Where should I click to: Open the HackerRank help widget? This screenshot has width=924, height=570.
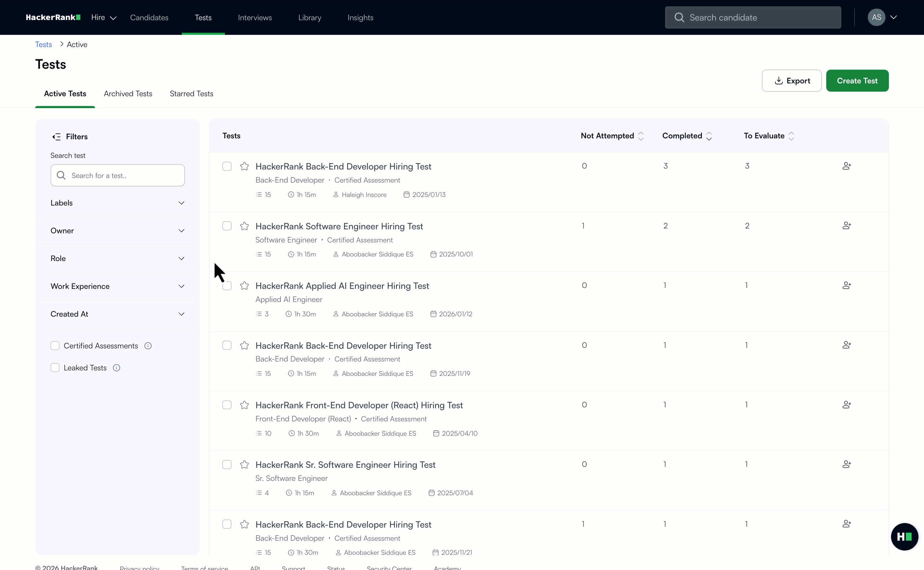[x=904, y=536]
